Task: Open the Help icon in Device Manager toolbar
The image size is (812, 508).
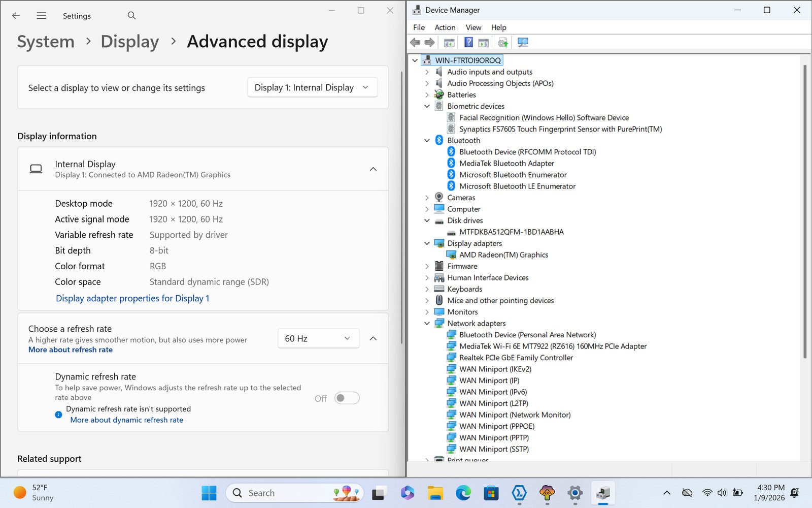Action: tap(468, 43)
